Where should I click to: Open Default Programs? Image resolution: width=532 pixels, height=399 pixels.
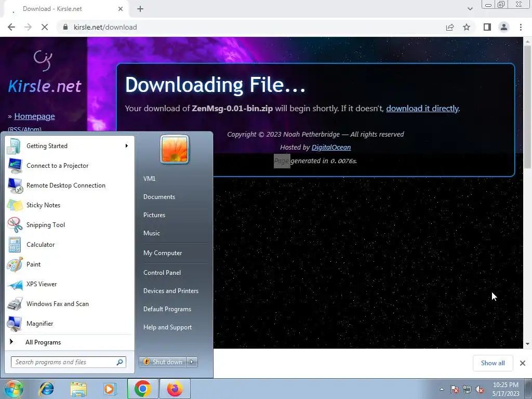tap(167, 309)
